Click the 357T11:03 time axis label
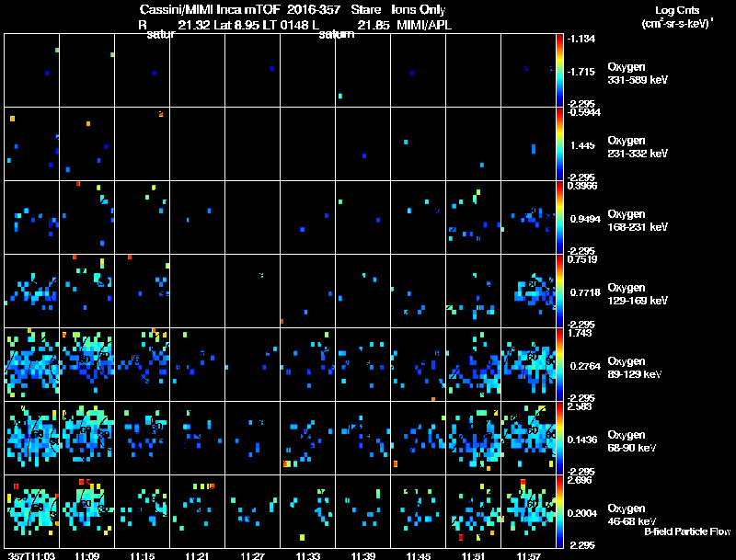736x560 pixels. click(x=31, y=555)
